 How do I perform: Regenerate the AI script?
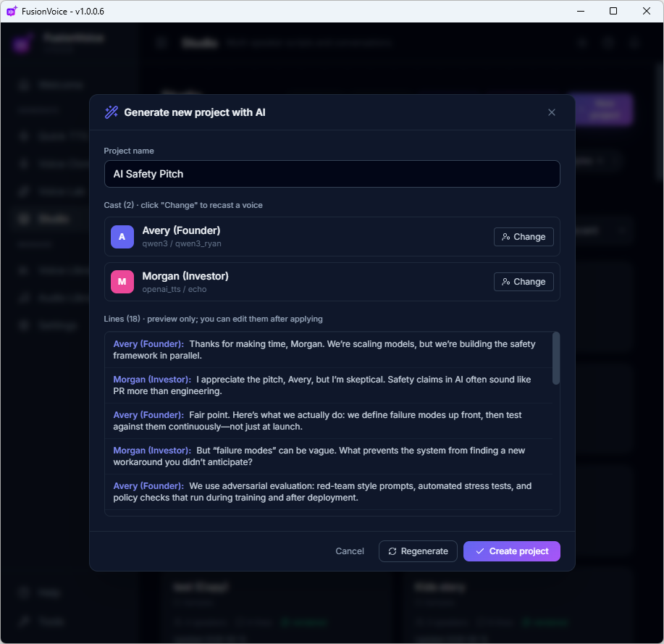coord(418,551)
